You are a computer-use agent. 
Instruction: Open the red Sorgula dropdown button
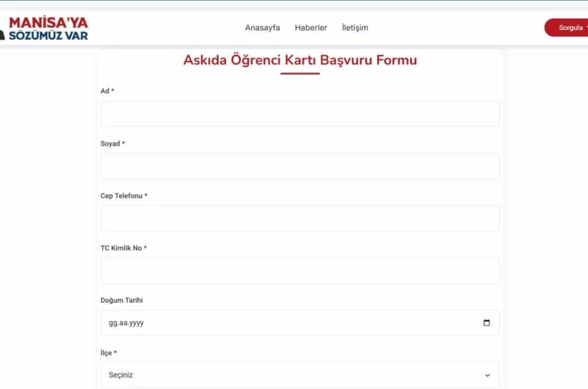click(567, 27)
